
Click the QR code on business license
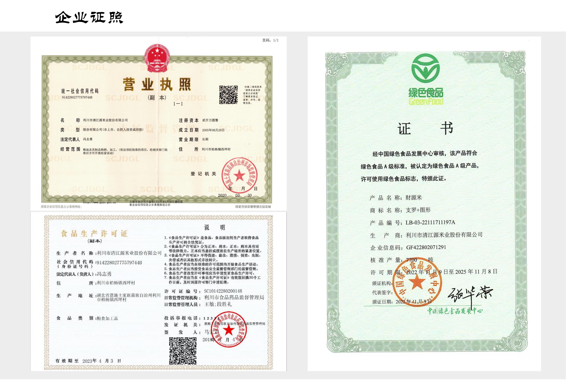pyautogui.click(x=228, y=95)
